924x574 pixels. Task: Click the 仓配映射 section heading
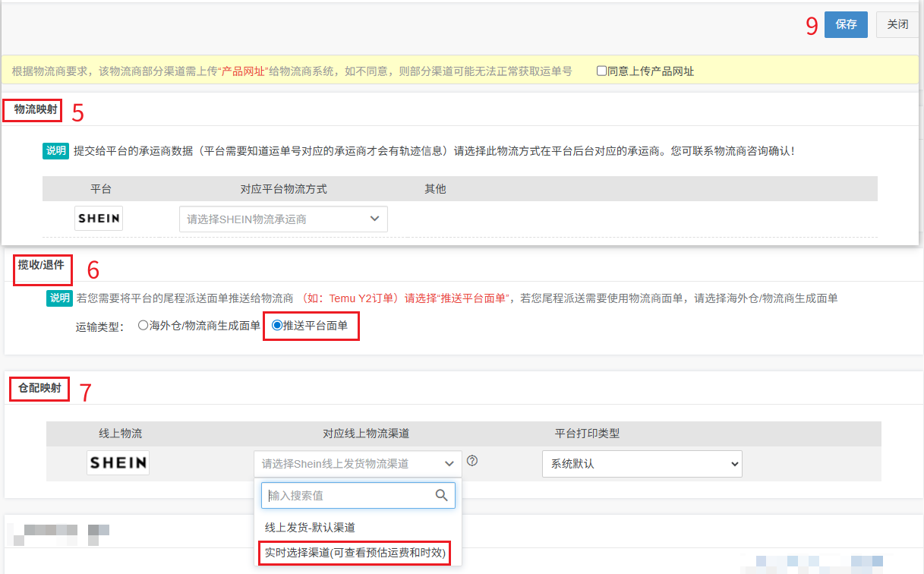[x=39, y=389]
